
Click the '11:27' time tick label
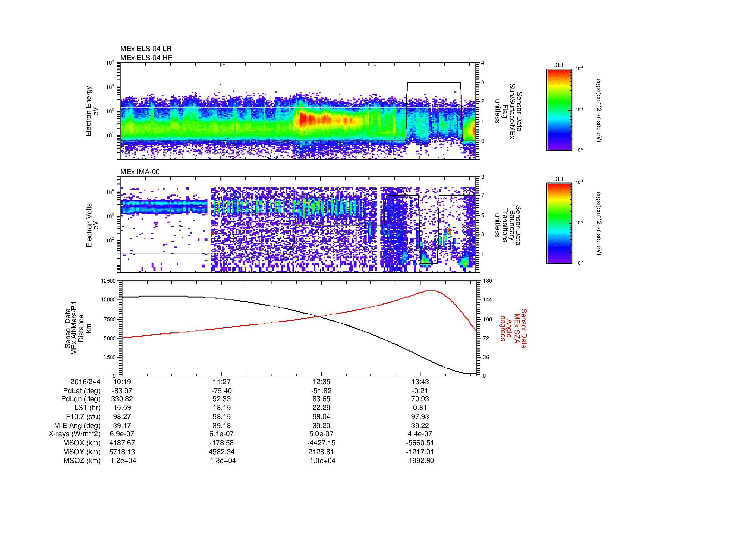[222, 382]
